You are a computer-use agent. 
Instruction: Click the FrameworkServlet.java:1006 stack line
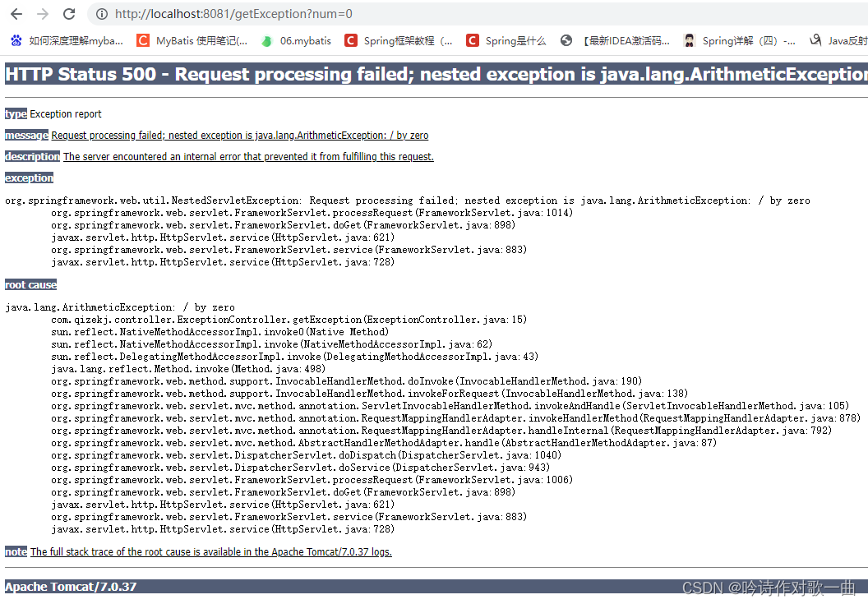pos(312,479)
